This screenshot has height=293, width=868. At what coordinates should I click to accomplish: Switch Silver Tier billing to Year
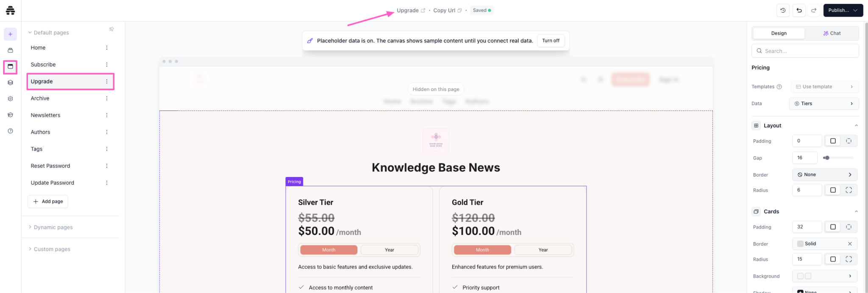click(x=389, y=250)
